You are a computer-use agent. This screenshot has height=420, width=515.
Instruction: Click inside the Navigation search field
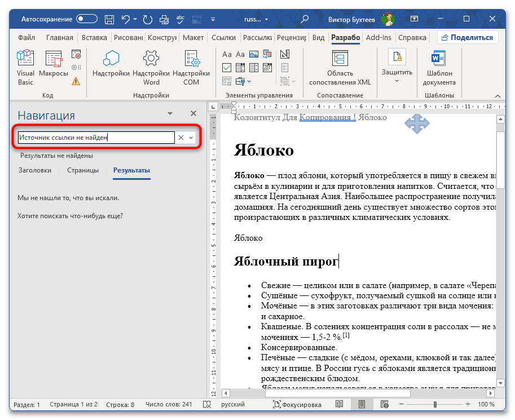coord(96,138)
